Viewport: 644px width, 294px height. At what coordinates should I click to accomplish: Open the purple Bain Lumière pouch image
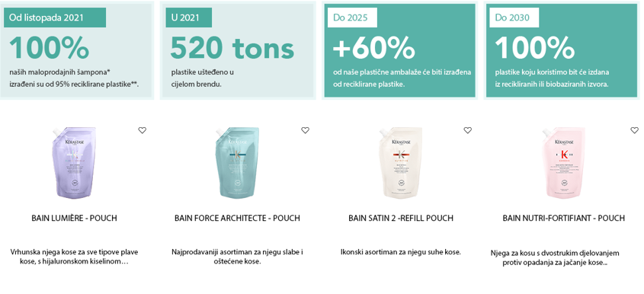pos(75,162)
